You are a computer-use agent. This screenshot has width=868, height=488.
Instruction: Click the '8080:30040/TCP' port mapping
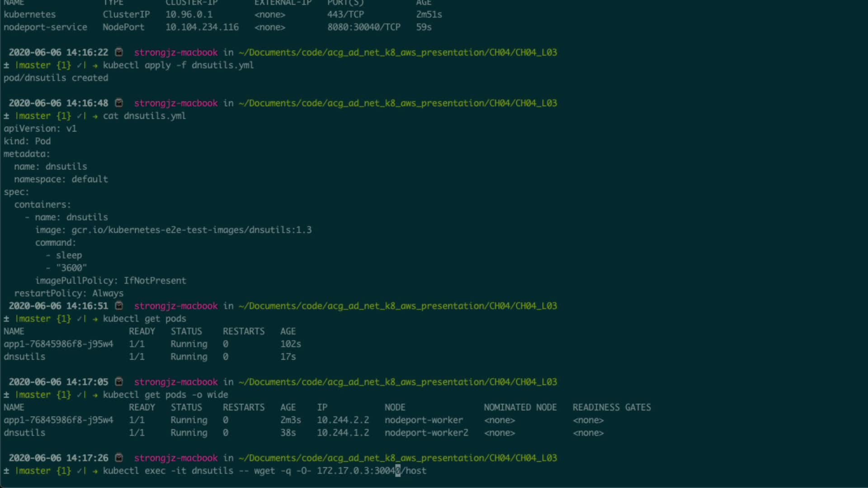click(x=363, y=27)
